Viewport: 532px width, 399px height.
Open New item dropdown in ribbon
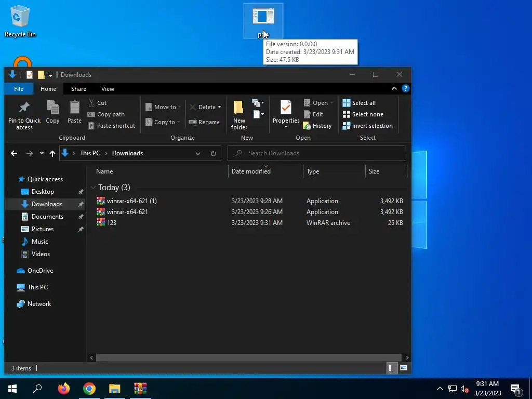[x=258, y=103]
